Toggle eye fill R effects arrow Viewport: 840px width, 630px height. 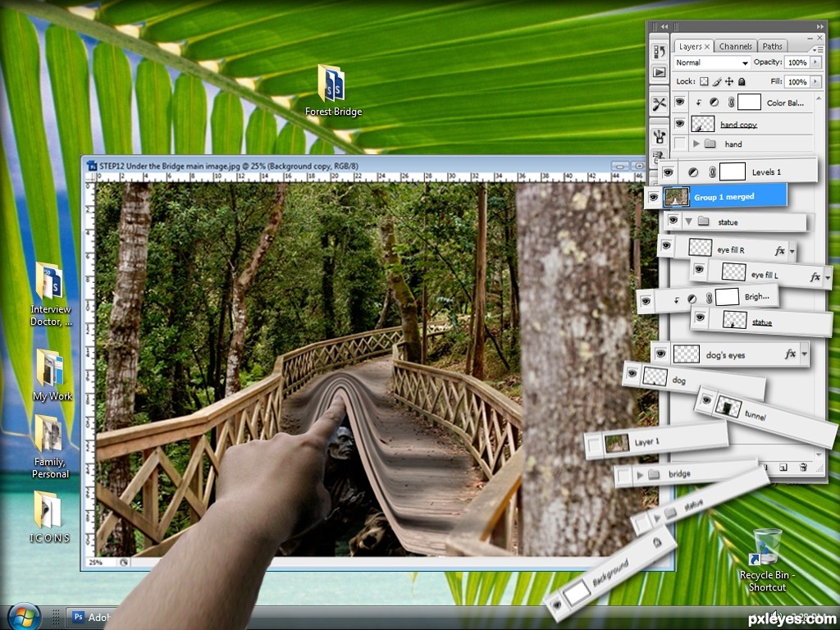792,251
